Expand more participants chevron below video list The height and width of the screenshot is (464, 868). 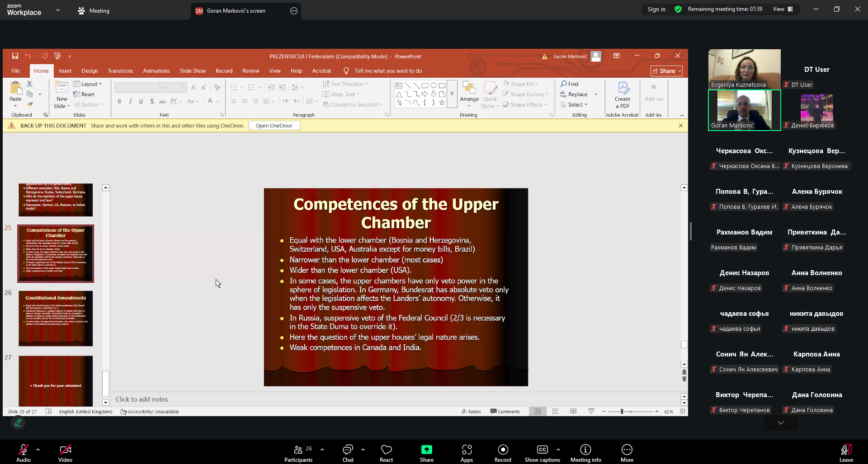[780, 423]
